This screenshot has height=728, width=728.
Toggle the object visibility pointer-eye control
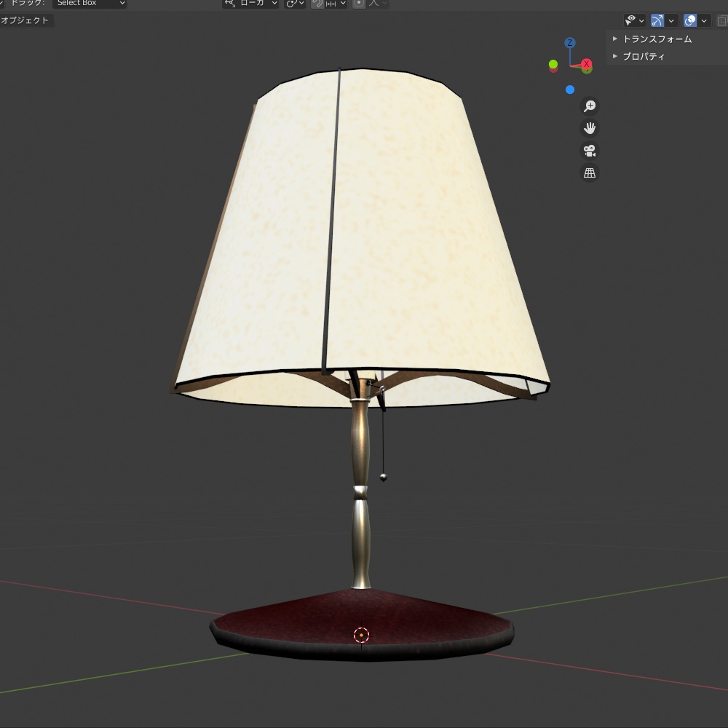point(630,20)
